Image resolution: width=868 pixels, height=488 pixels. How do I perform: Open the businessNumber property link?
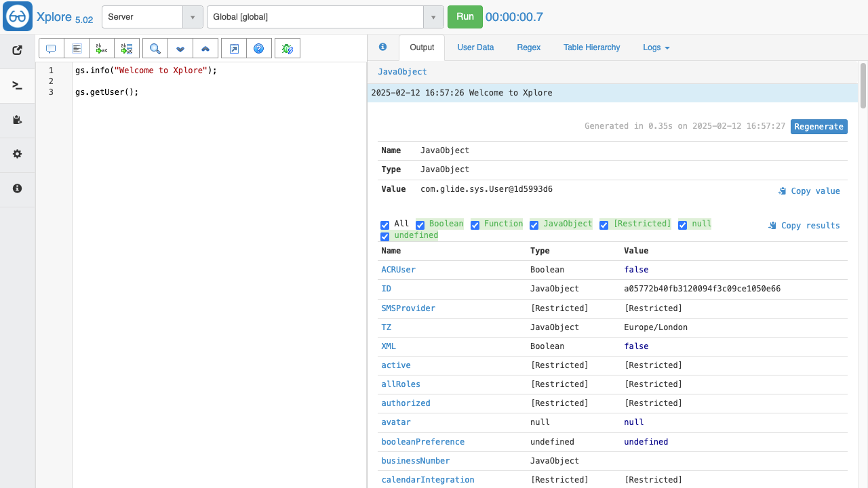coord(416,461)
